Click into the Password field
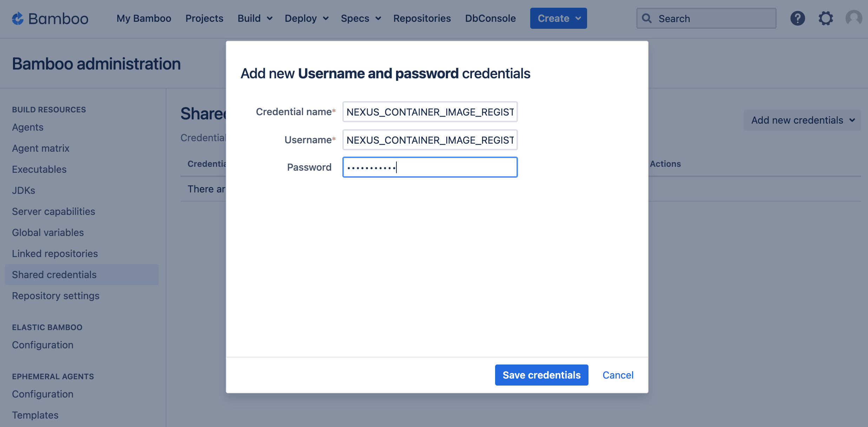 coord(430,167)
